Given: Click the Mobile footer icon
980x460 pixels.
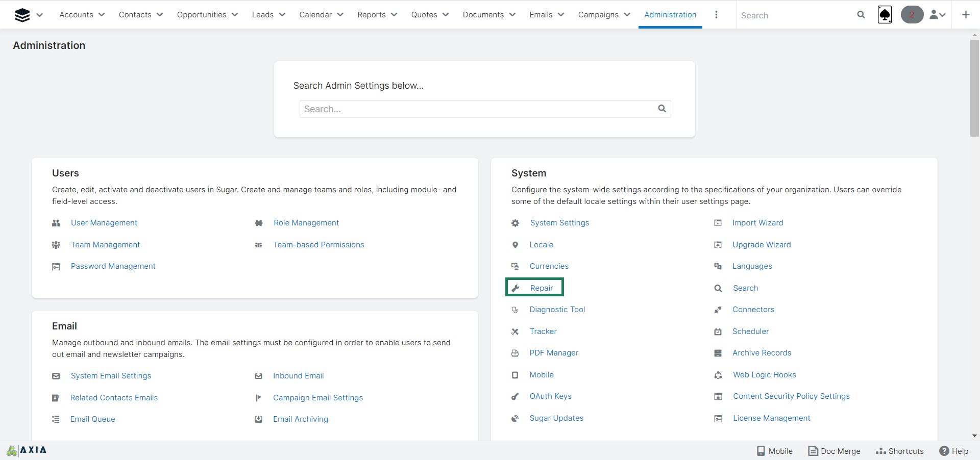Looking at the screenshot, I should click(761, 451).
